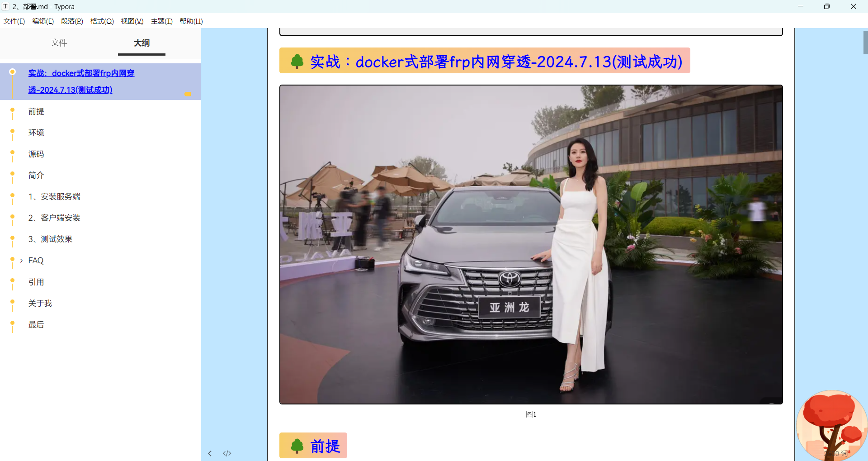868x461 pixels.
Task: Jump to 1、安装服务端 in the outline
Action: point(54,196)
